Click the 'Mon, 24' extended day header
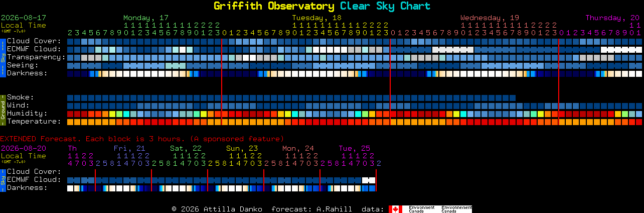Viewport: 644px width, 213px height. click(298, 148)
